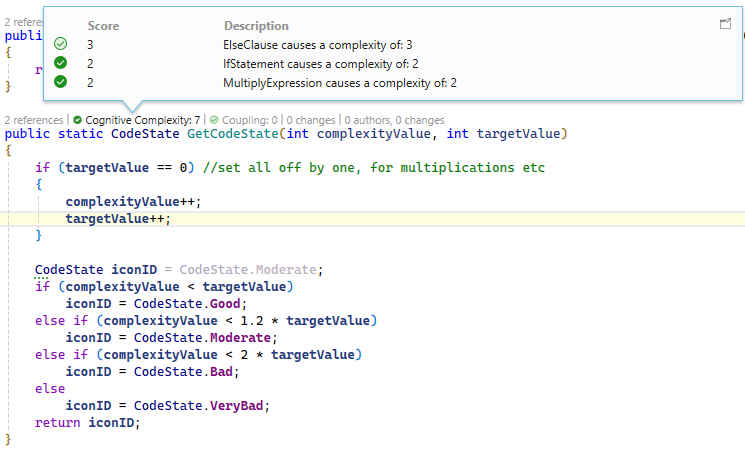Click score value 3 in the first row
The width and height of the screenshot is (745, 452).
tap(90, 45)
